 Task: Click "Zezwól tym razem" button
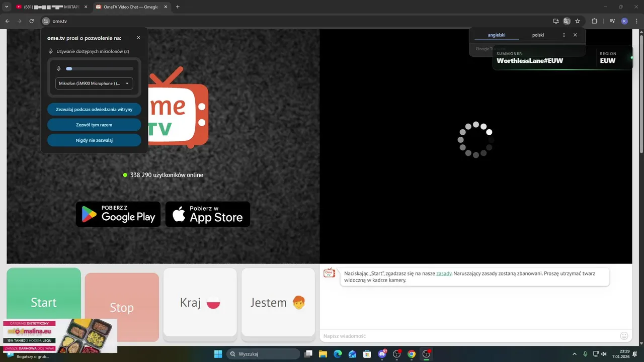point(94,125)
